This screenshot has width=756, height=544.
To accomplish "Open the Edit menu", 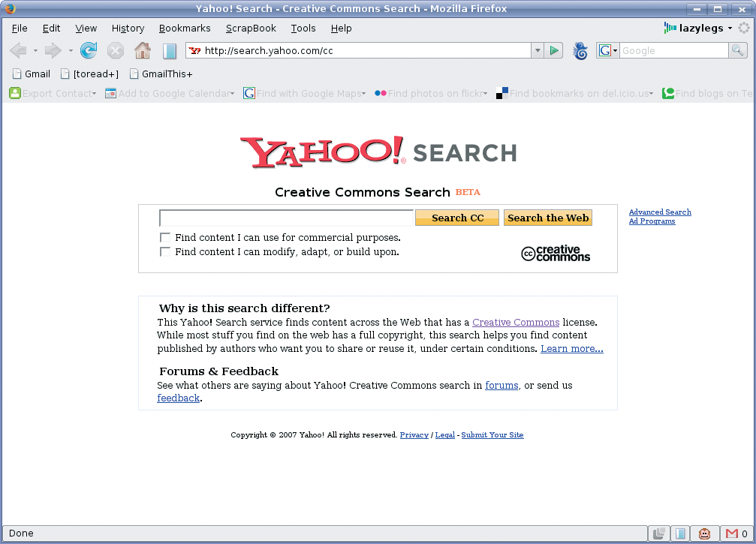I will tap(51, 29).
